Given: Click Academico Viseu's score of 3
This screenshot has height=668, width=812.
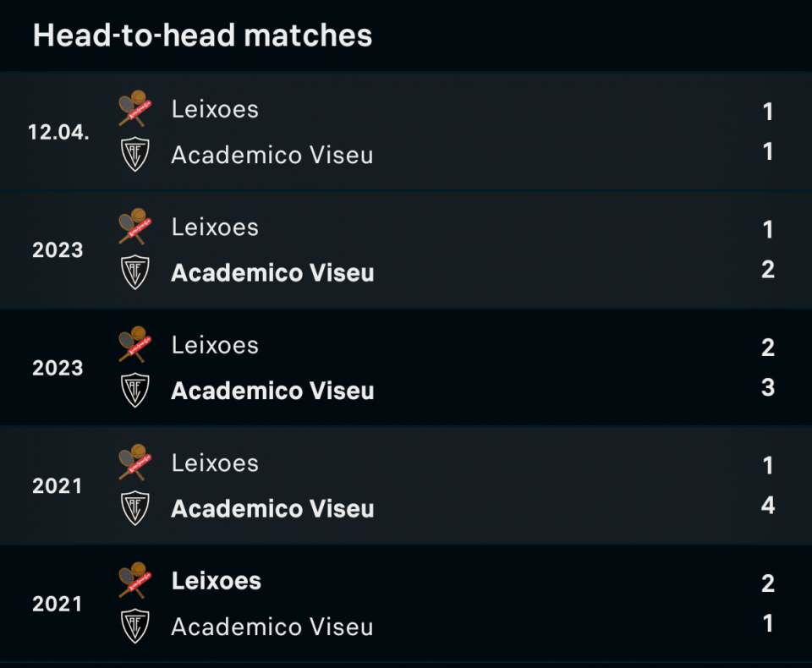Looking at the screenshot, I should pos(767,387).
